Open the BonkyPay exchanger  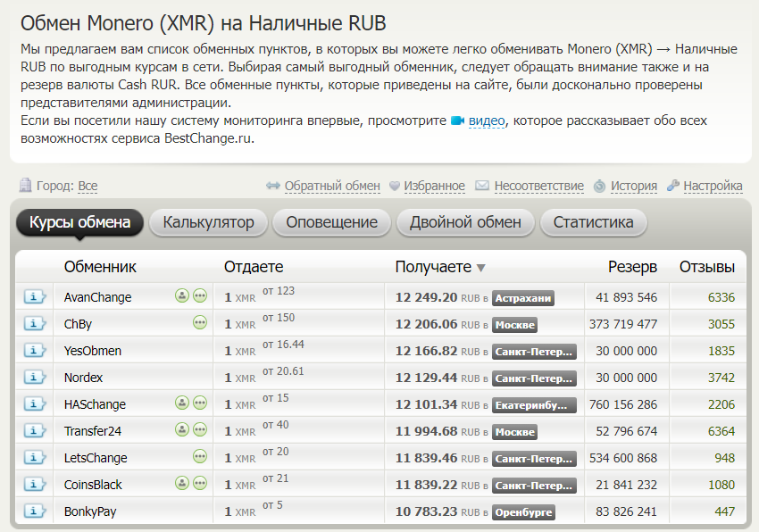click(90, 511)
